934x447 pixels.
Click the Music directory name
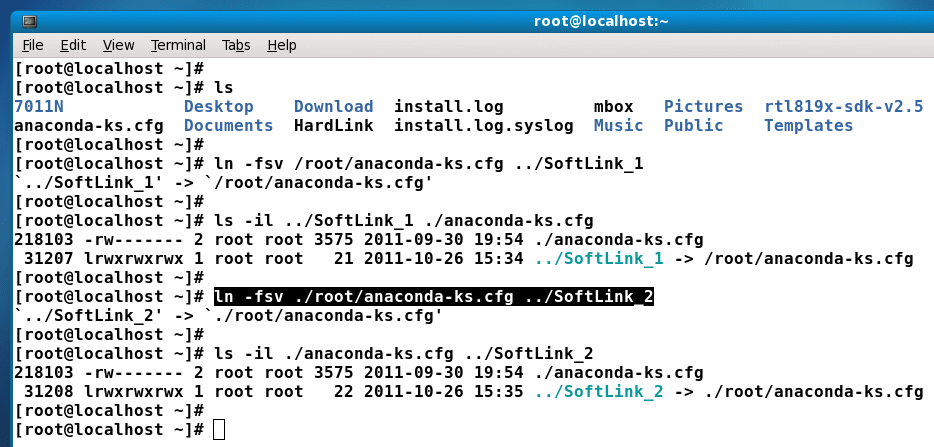(618, 126)
